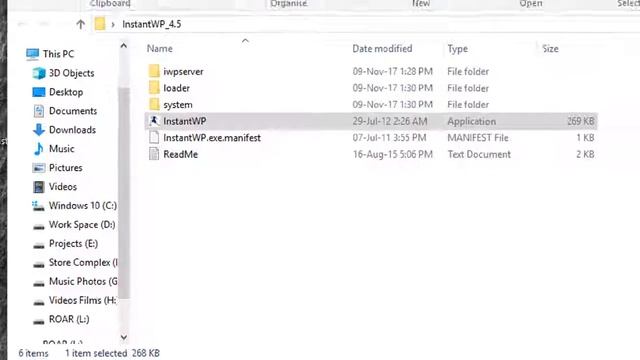Viewport: 640px width, 360px height.
Task: Click '1 item selected 268 KB' status text
Action: 112,353
